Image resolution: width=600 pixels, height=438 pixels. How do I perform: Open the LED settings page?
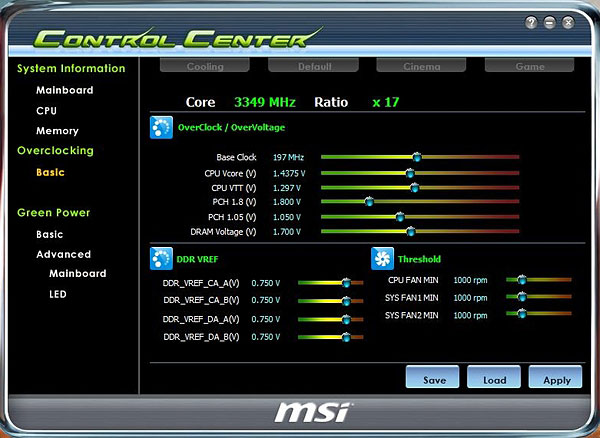[58, 294]
